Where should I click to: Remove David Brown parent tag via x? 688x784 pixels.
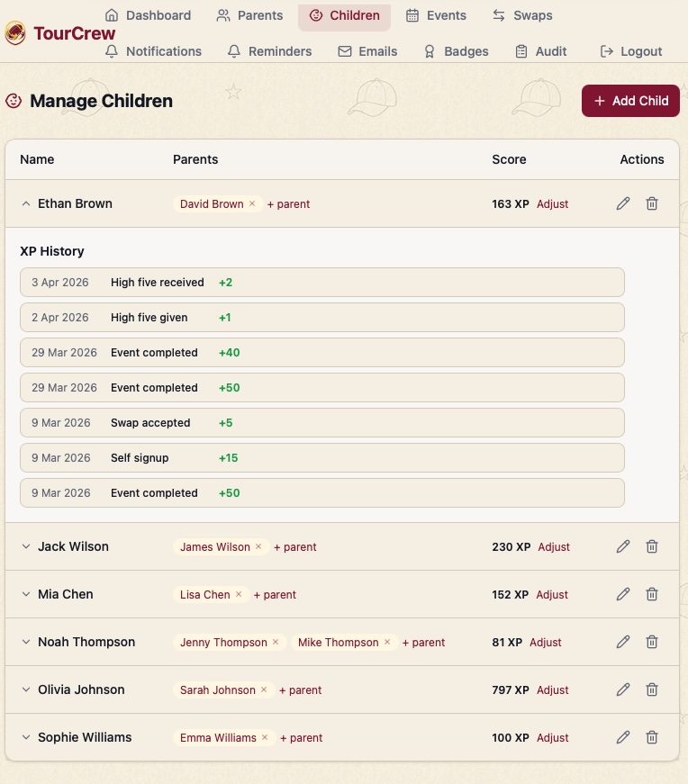tap(252, 203)
